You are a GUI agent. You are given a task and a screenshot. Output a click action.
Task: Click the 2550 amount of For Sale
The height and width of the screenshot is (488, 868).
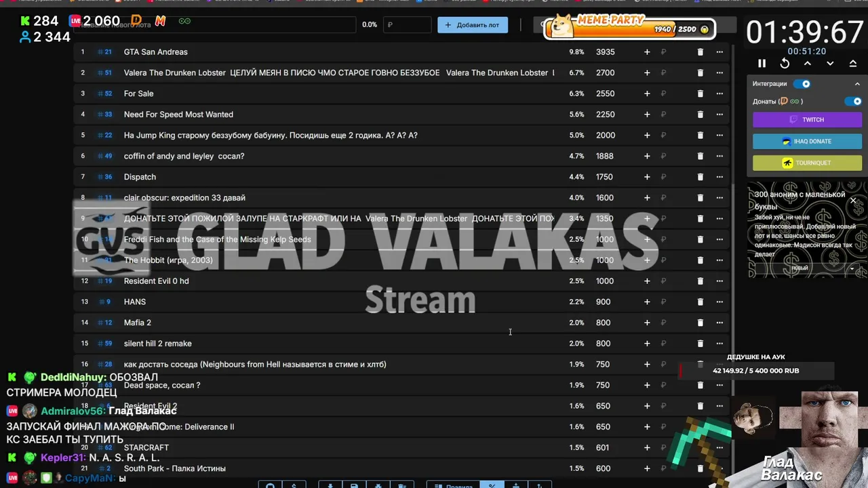point(606,94)
